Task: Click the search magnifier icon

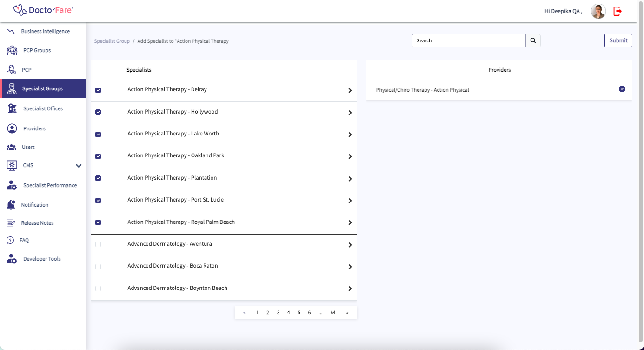Action: point(533,41)
